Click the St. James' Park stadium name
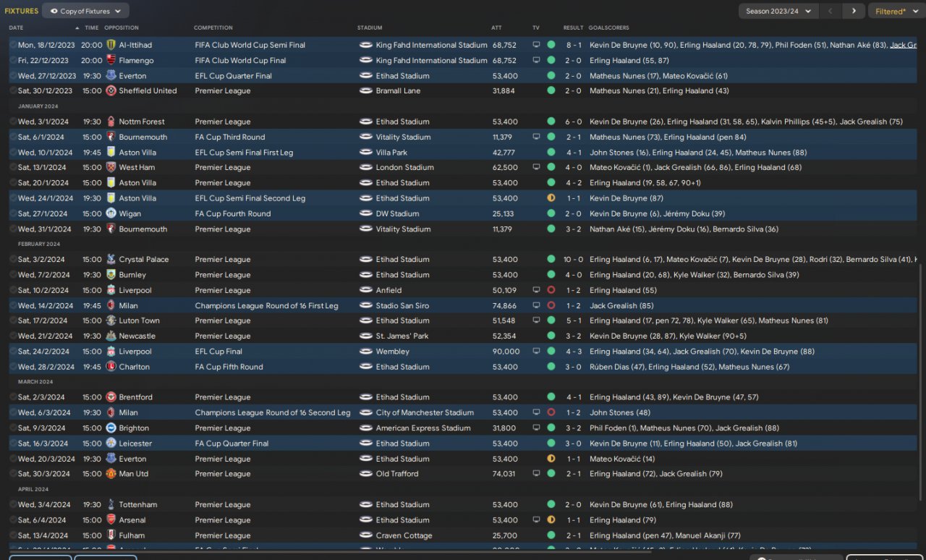 402,336
